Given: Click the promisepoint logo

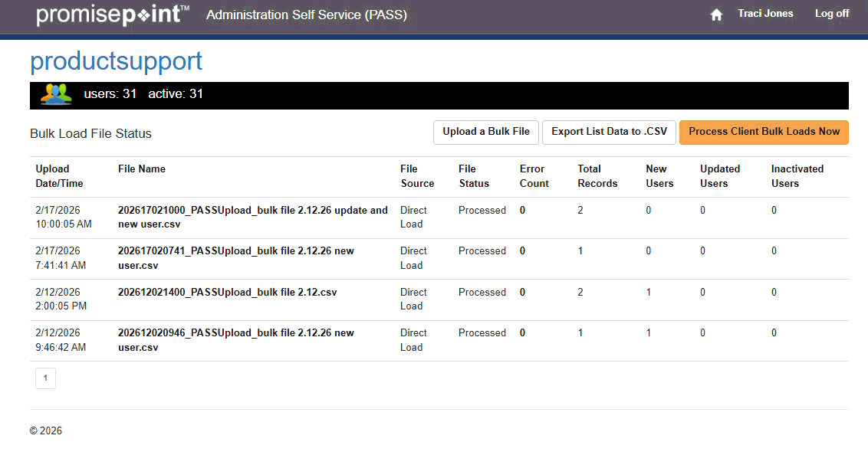Looking at the screenshot, I should (113, 15).
